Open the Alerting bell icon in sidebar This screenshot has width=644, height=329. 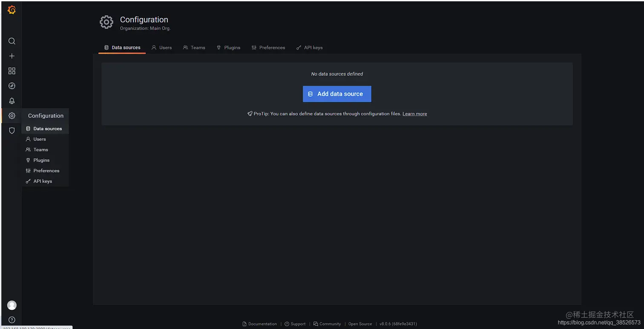(x=12, y=101)
